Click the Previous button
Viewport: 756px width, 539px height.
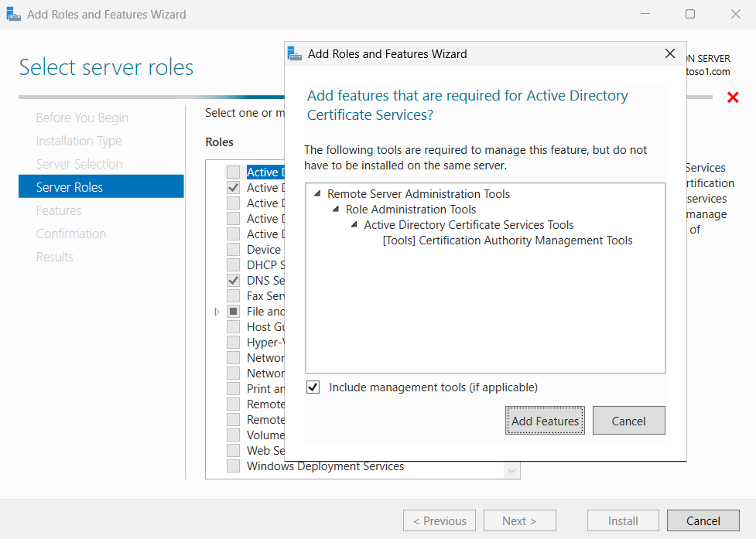pyautogui.click(x=440, y=520)
